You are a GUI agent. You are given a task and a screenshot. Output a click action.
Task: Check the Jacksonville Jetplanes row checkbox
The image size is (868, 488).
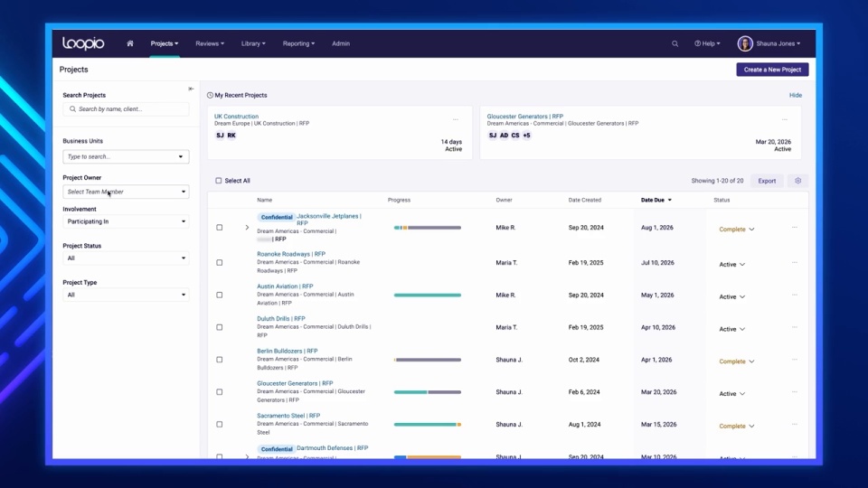[220, 228]
